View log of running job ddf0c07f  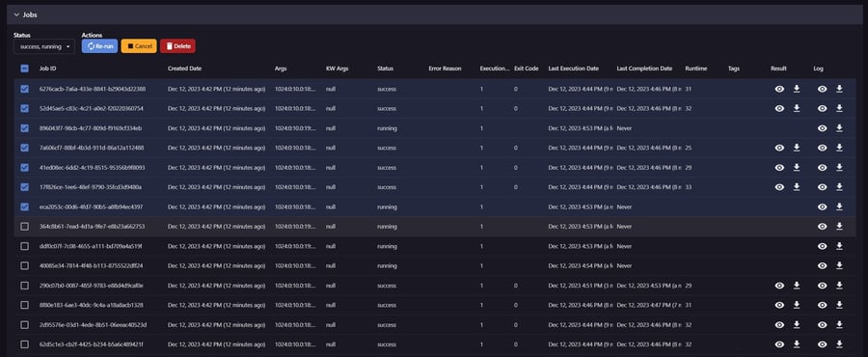pos(822,246)
